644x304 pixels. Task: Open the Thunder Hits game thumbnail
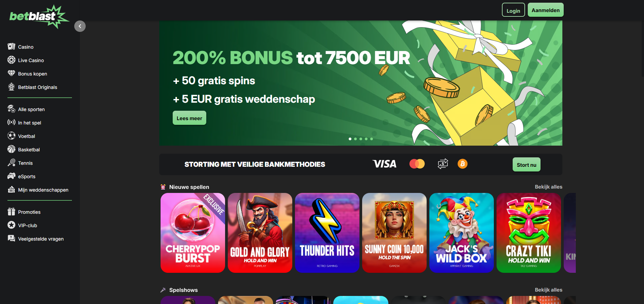[x=327, y=233]
